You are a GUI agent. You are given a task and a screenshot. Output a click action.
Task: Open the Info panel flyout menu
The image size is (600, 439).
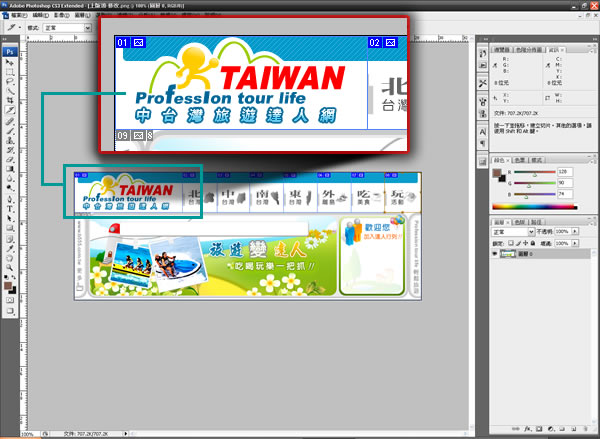click(592, 50)
